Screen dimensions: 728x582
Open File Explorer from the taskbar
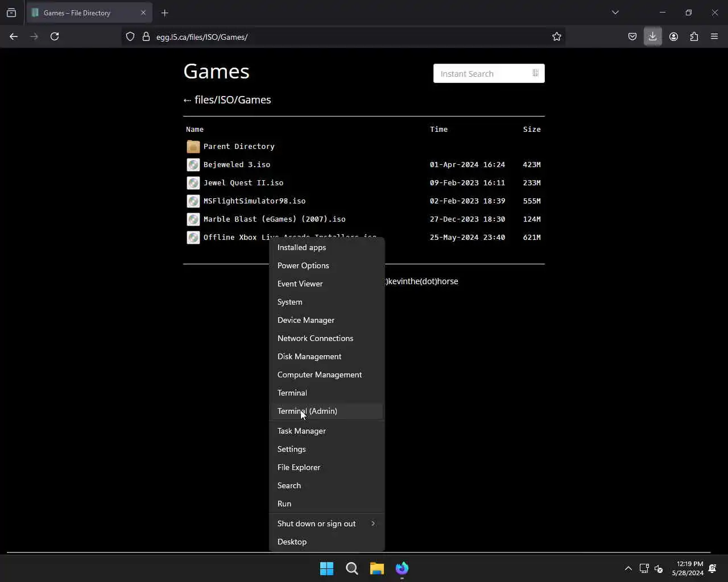[x=377, y=568]
